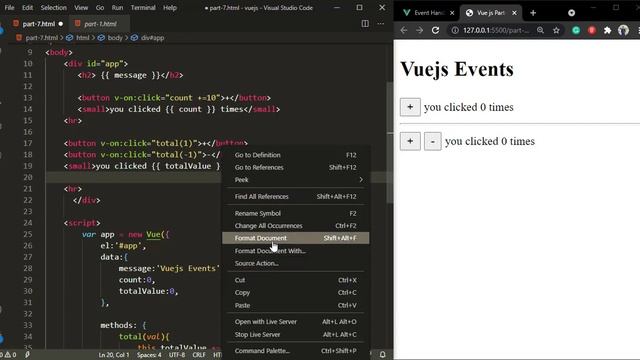Open the Go menu
The height and width of the screenshot is (360, 640).
[100, 7]
